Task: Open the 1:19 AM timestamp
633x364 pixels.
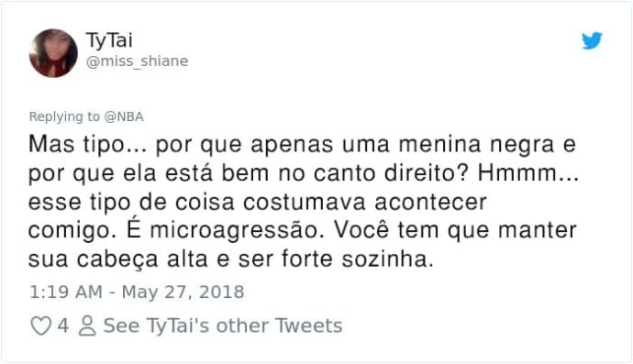Action: tap(66, 292)
